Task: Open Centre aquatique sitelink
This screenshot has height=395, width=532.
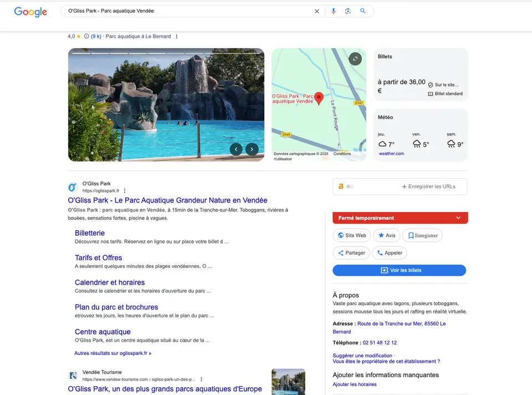Action: pyautogui.click(x=103, y=332)
